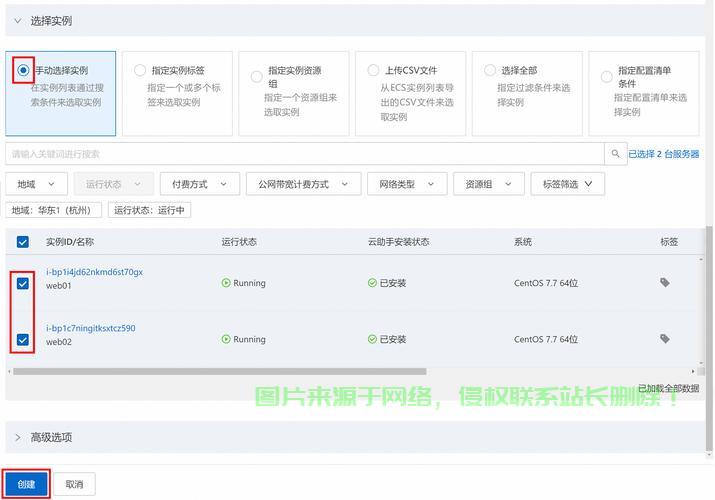715x500 pixels.
Task: Click the 实例ID/名称 column header
Action: [x=70, y=242]
